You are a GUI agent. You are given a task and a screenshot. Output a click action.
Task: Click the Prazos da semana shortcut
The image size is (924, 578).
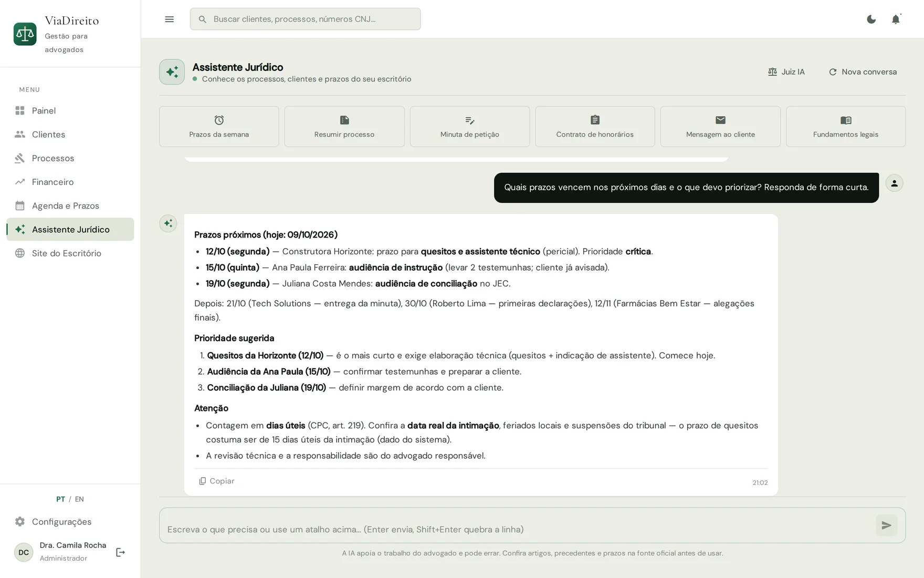(219, 127)
